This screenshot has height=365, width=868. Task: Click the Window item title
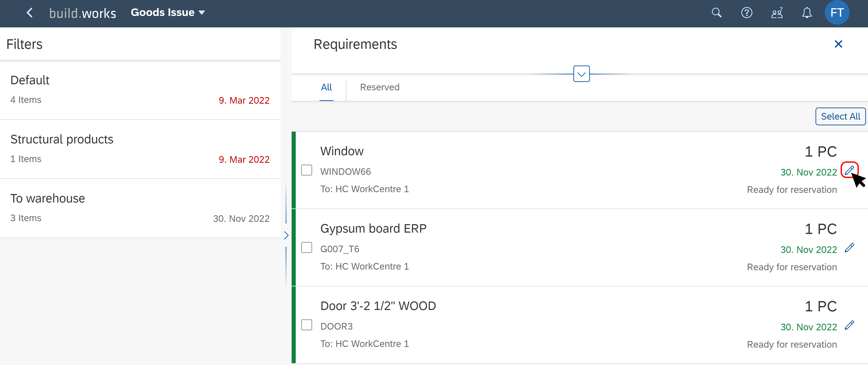click(342, 151)
